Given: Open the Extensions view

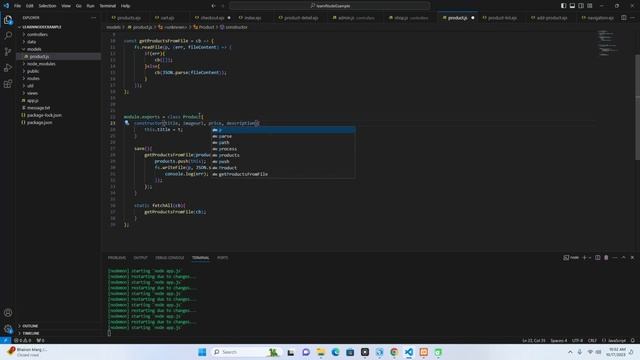Looking at the screenshot, I should [8, 84].
